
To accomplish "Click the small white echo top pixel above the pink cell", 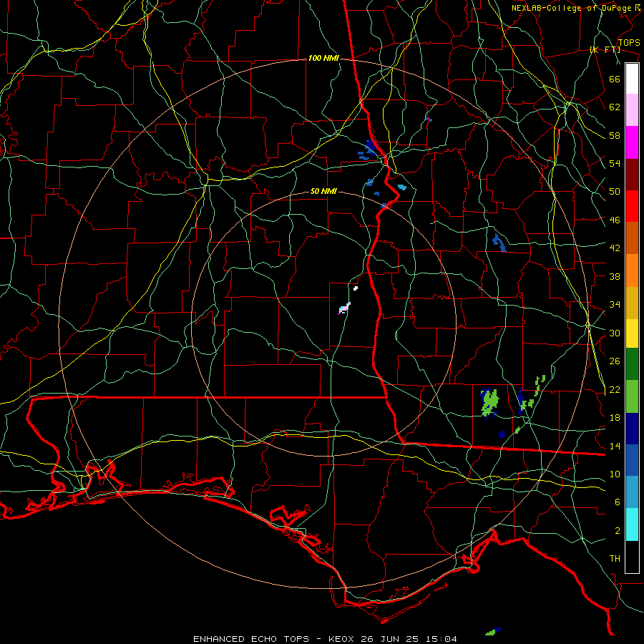I will (356, 288).
